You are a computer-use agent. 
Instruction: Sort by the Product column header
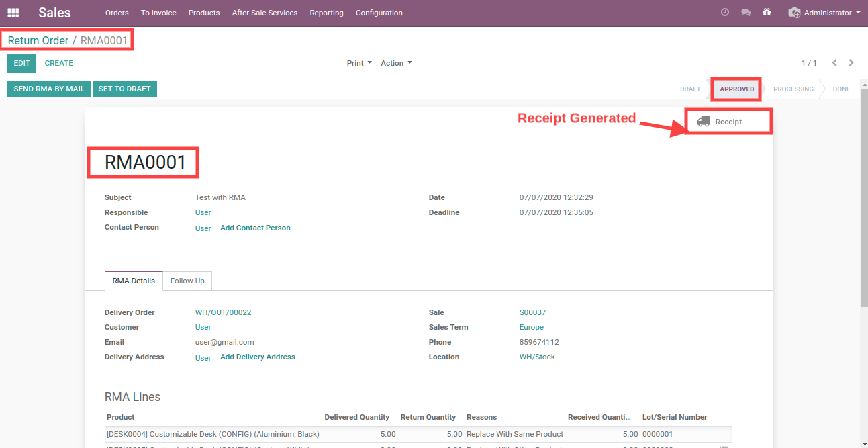coord(121,417)
